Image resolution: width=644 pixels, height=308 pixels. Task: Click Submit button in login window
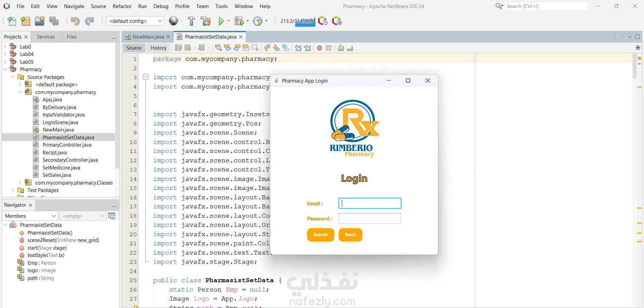click(x=320, y=235)
